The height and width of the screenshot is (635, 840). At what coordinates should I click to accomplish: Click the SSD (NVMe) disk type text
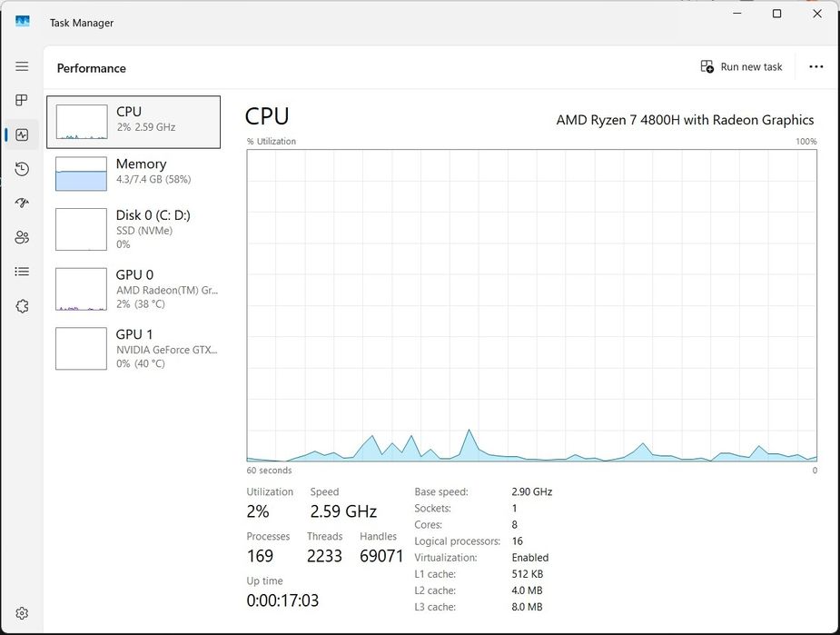(144, 231)
